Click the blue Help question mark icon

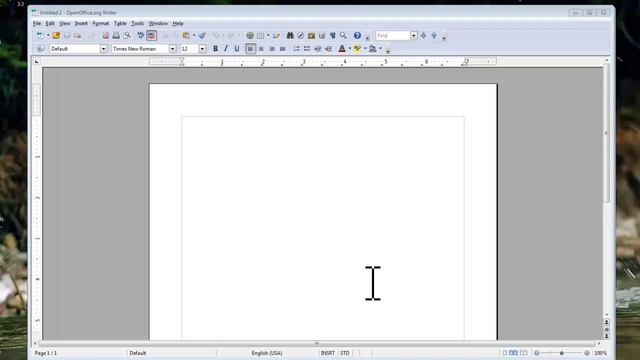coord(357,36)
